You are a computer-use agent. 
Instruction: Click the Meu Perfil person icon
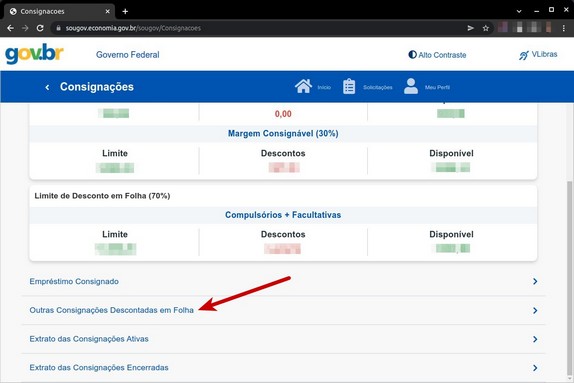(x=411, y=86)
